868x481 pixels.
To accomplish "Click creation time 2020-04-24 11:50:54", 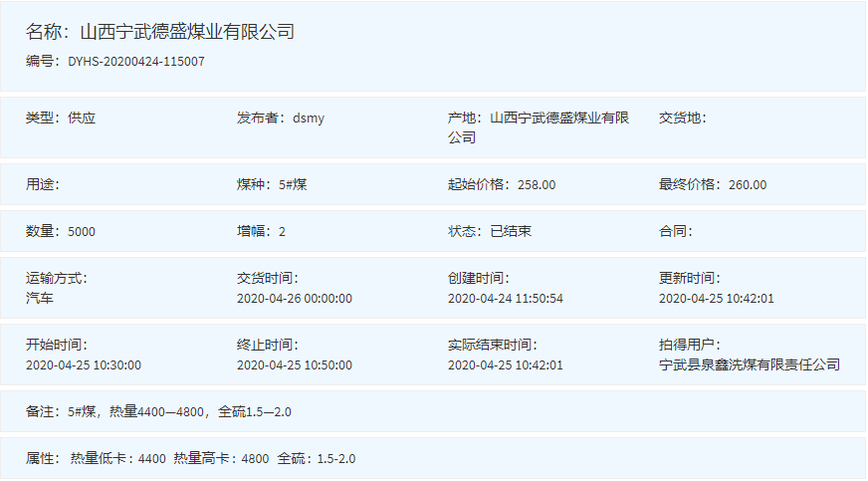I will pos(506,298).
